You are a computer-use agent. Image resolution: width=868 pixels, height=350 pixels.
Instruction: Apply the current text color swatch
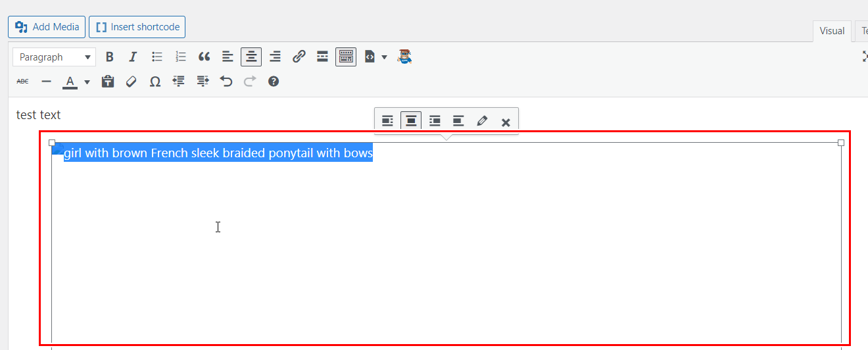(x=70, y=82)
